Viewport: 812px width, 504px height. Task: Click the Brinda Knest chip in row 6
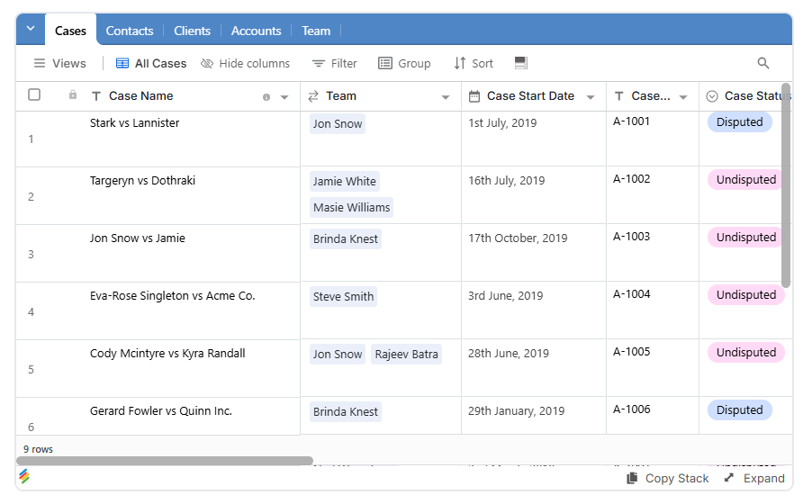tap(346, 411)
